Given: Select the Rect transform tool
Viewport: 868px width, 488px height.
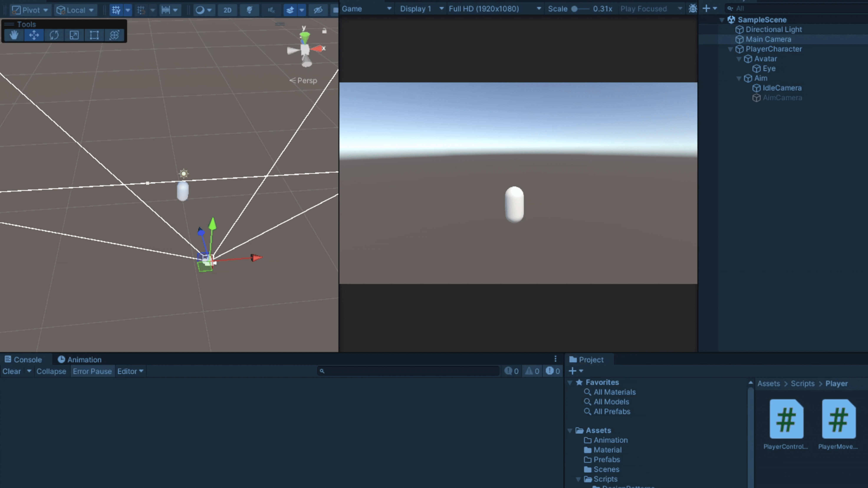Looking at the screenshot, I should click(x=94, y=35).
